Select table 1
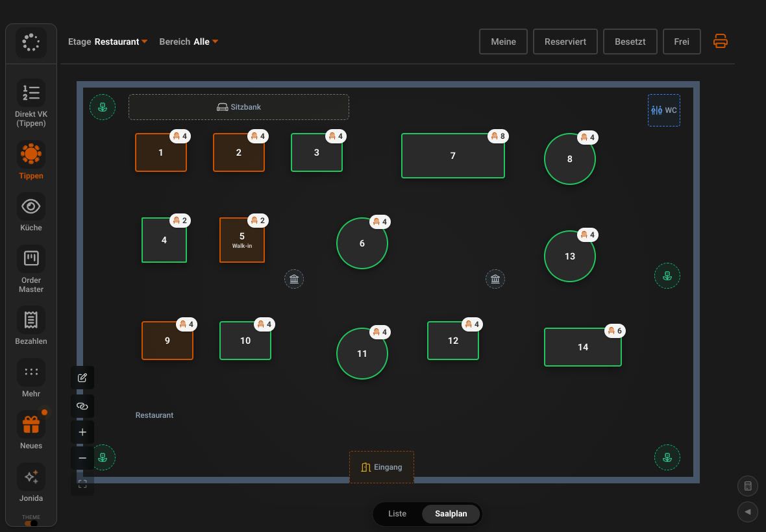Viewport: 766px width, 532px height. [x=161, y=152]
